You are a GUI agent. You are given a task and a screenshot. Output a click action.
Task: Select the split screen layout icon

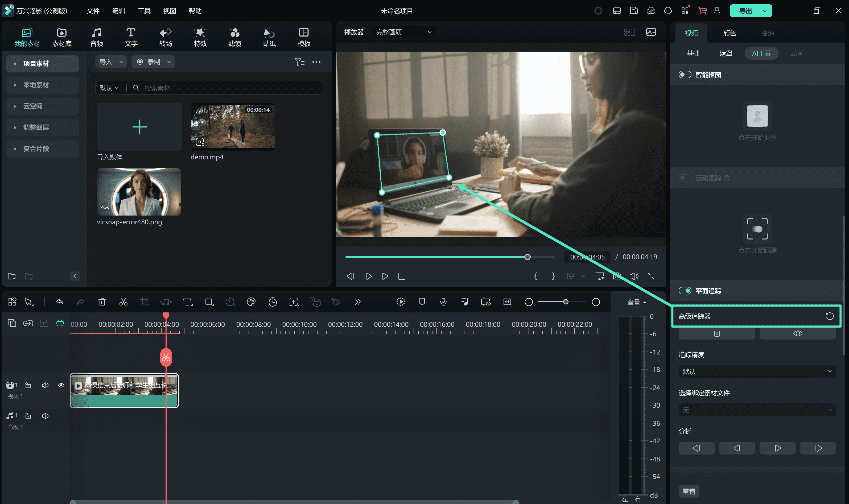click(629, 32)
